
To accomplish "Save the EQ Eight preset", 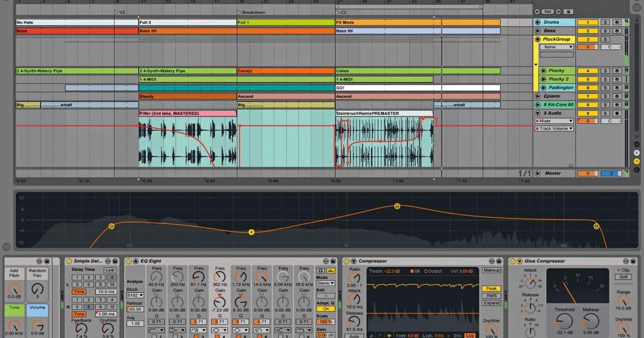I will point(333,261).
